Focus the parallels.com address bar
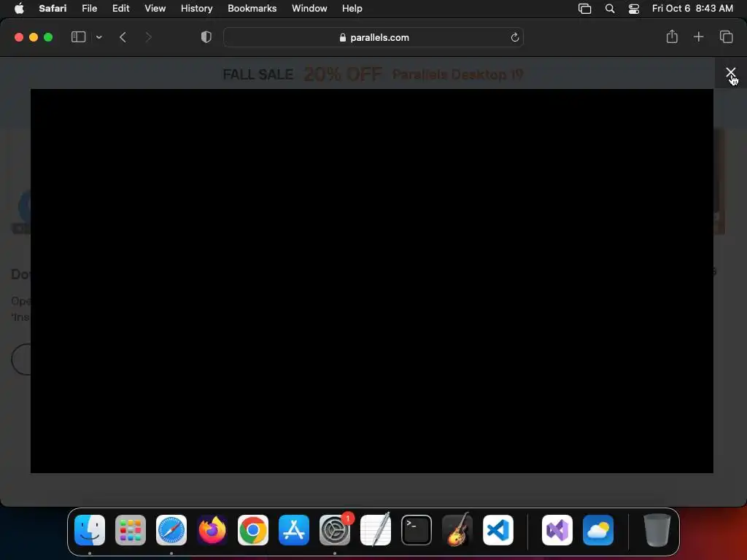Screen dimensions: 747x560 point(373,37)
